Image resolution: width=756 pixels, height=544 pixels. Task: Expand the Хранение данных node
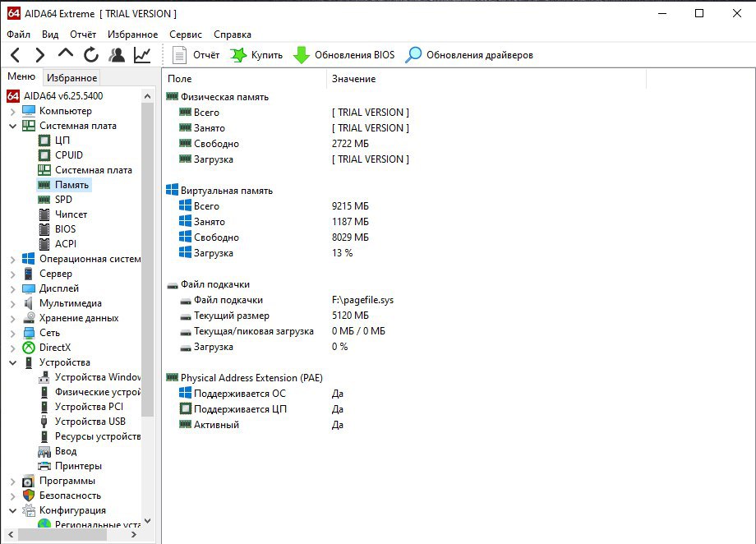[x=12, y=319]
